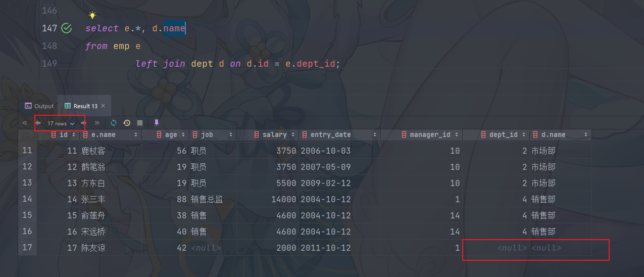Click the salary cell 14000
The height and width of the screenshot is (277, 644).
pyautogui.click(x=283, y=199)
